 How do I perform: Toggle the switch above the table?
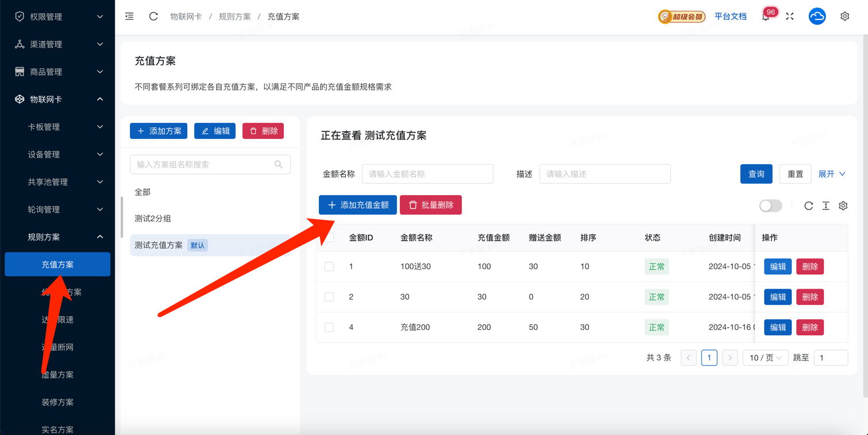[x=770, y=205]
